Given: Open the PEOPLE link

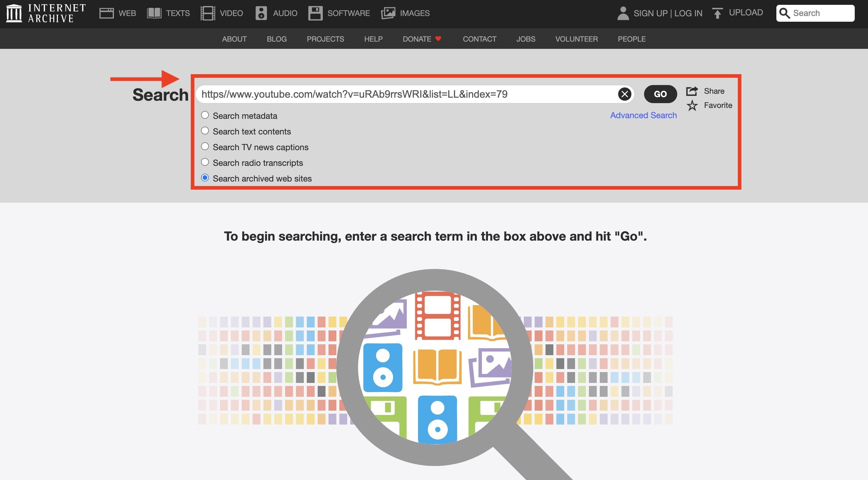Looking at the screenshot, I should pyautogui.click(x=631, y=39).
